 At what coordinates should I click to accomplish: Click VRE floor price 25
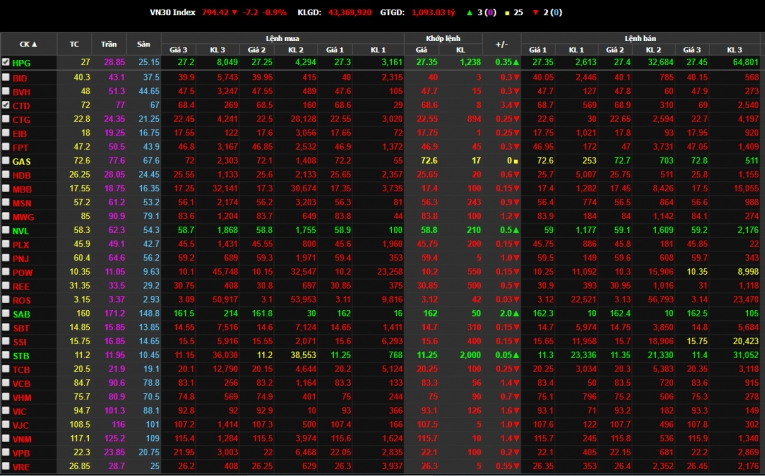pyautogui.click(x=154, y=466)
